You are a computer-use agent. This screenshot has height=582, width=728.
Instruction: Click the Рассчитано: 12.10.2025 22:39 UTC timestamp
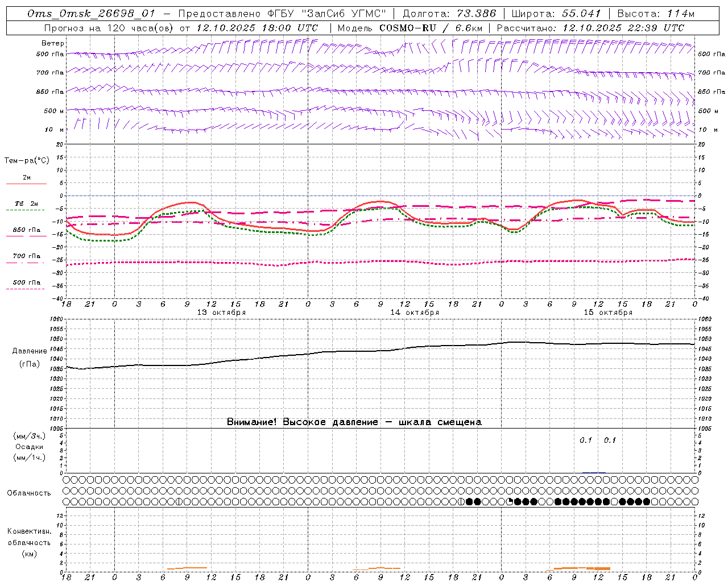pyautogui.click(x=590, y=28)
